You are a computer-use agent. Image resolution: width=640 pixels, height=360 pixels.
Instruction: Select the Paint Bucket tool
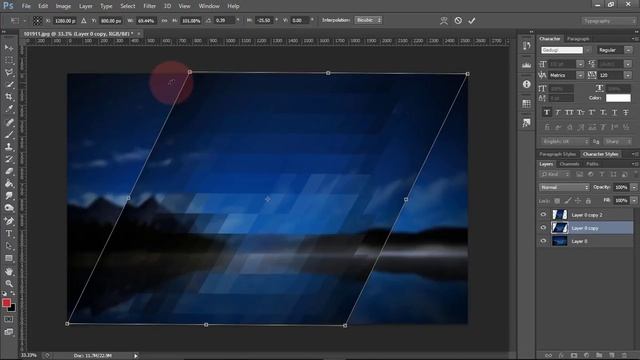[9, 183]
